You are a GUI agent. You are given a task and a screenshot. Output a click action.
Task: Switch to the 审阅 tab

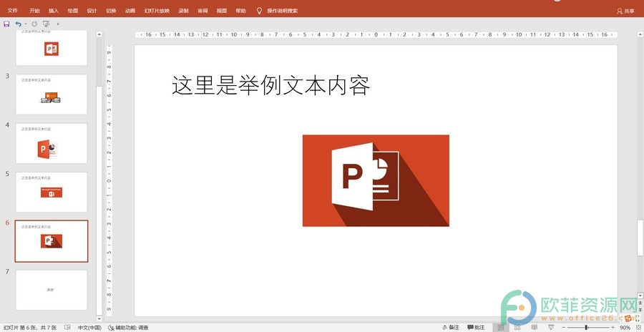pyautogui.click(x=203, y=11)
